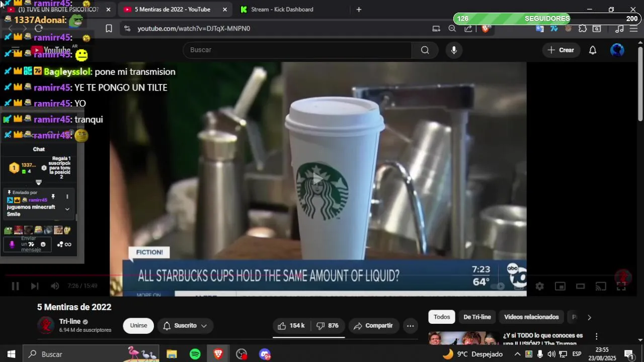Open the extensions puzzle icon
This screenshot has height=362, width=644.
pos(583,29)
